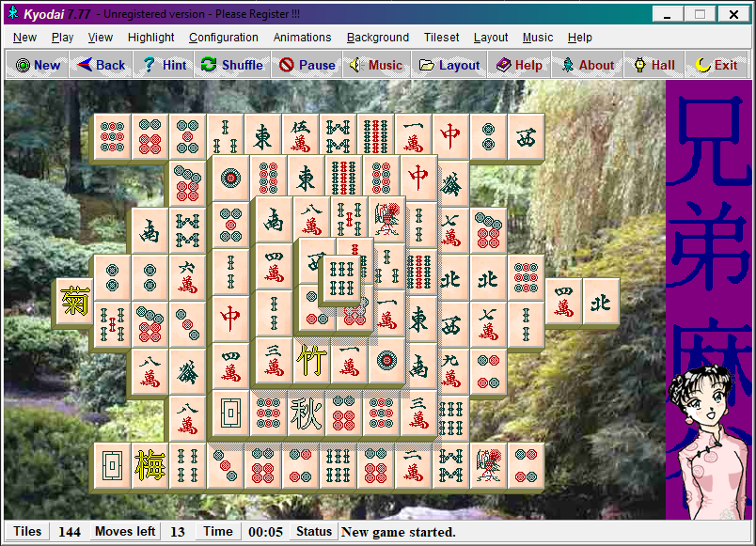Open the Configuration menu

point(223,38)
